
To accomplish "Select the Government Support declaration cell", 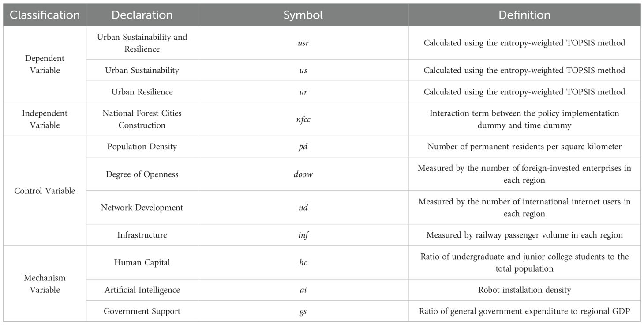I will [142, 311].
